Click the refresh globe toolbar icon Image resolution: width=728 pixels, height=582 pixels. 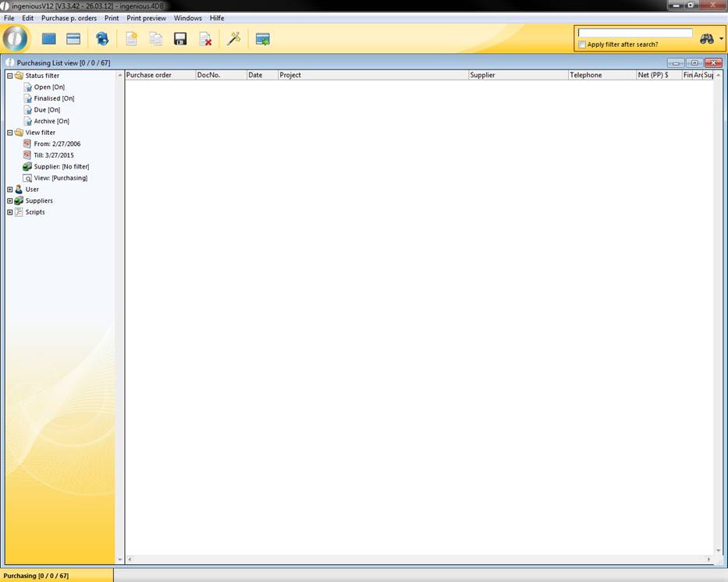coord(102,39)
